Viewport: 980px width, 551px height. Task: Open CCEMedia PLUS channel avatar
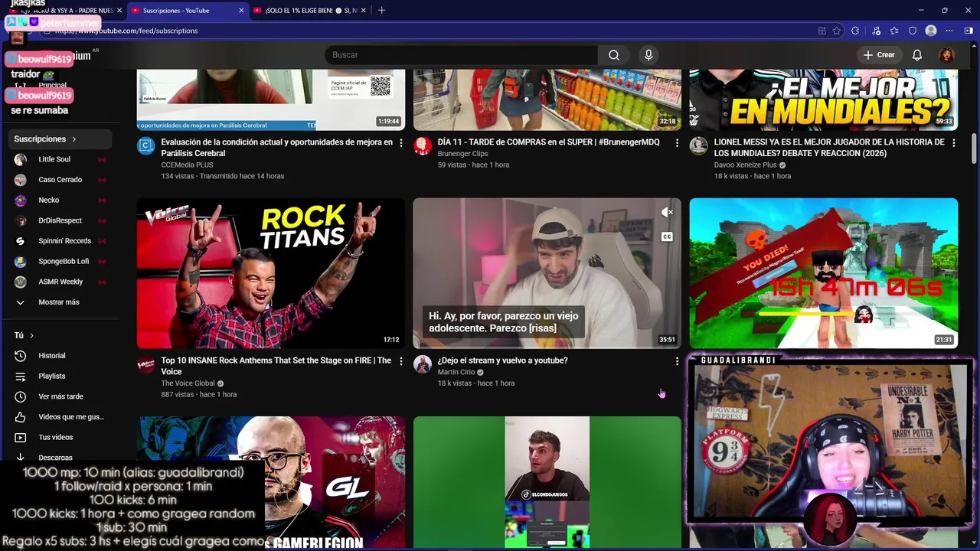pyautogui.click(x=145, y=146)
